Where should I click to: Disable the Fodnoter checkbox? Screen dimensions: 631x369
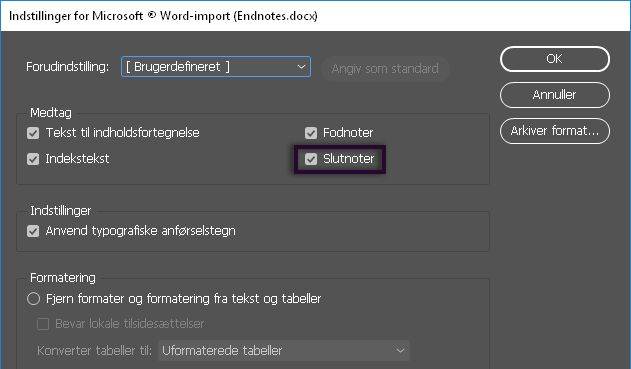point(311,133)
